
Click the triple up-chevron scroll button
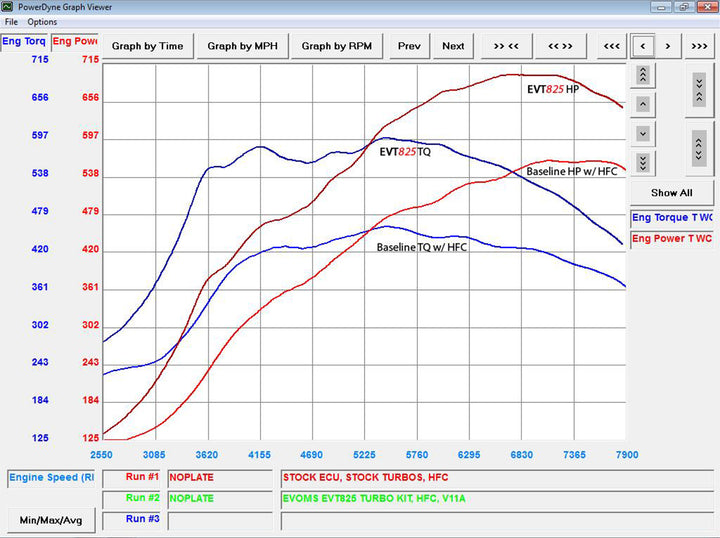point(643,75)
